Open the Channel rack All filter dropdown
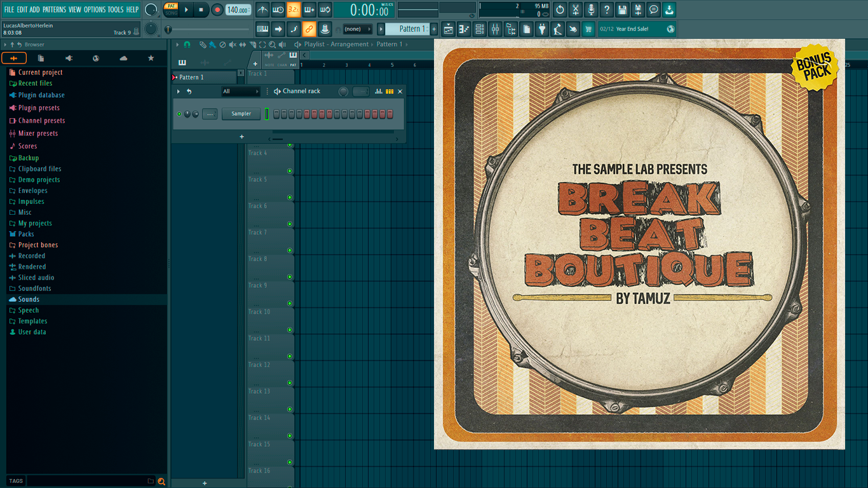868x488 pixels. tap(241, 91)
